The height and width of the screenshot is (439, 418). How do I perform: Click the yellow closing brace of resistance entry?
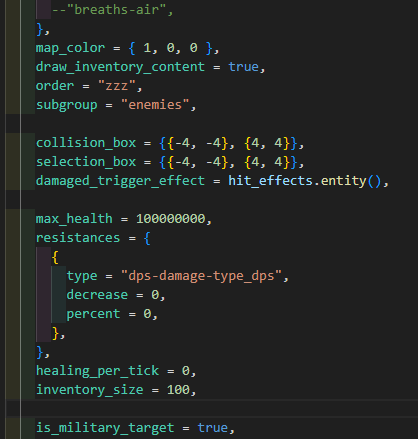tap(55, 333)
